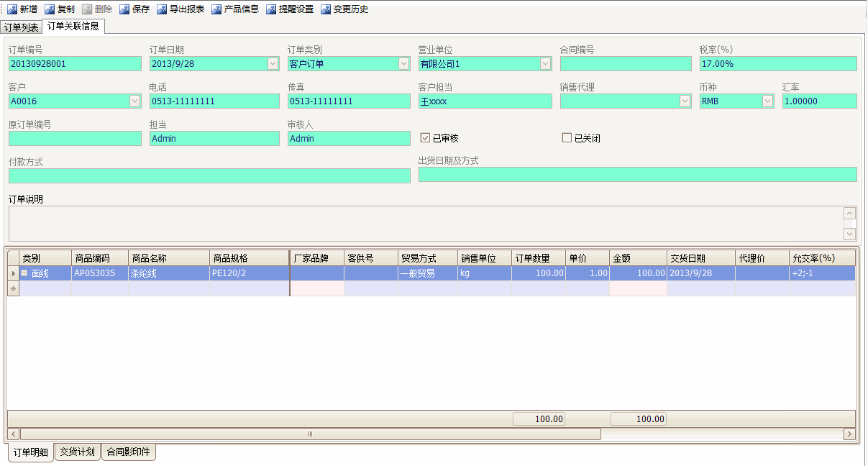Switch to the 交货计划 tab
Viewport: 868px width, 466px height.
coord(77,452)
